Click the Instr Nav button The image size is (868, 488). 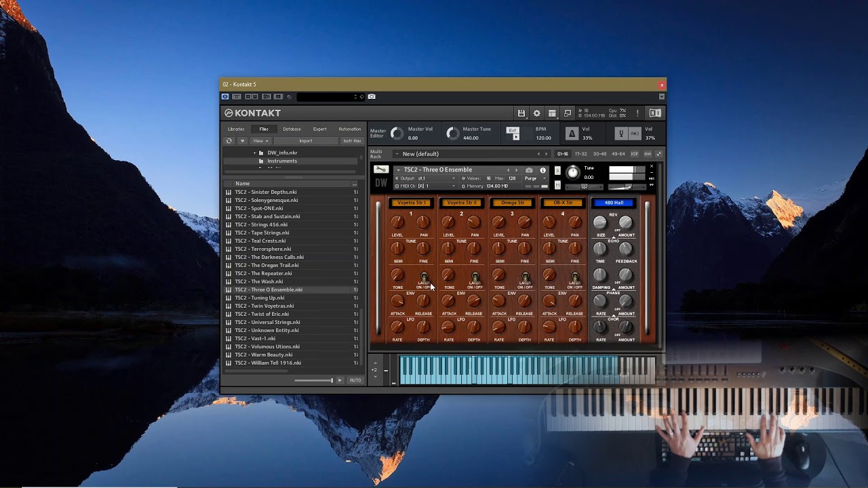(352, 141)
